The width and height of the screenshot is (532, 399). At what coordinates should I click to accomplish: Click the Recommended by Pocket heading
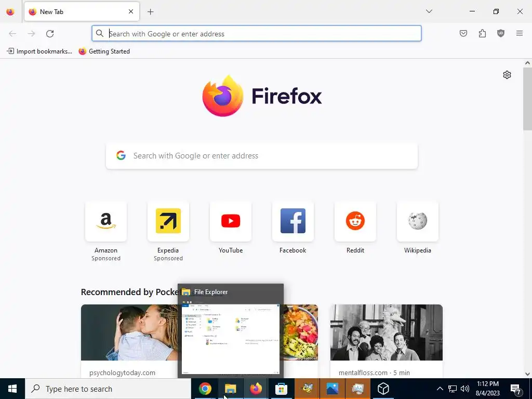click(129, 292)
